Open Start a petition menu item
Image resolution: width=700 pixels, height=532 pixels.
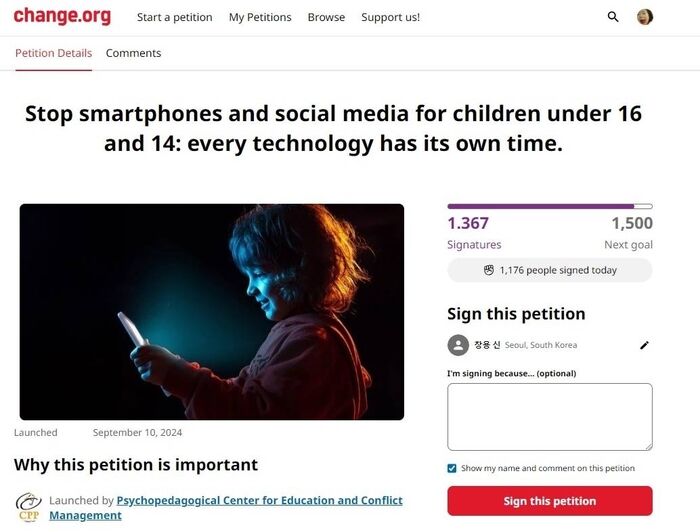coord(174,17)
